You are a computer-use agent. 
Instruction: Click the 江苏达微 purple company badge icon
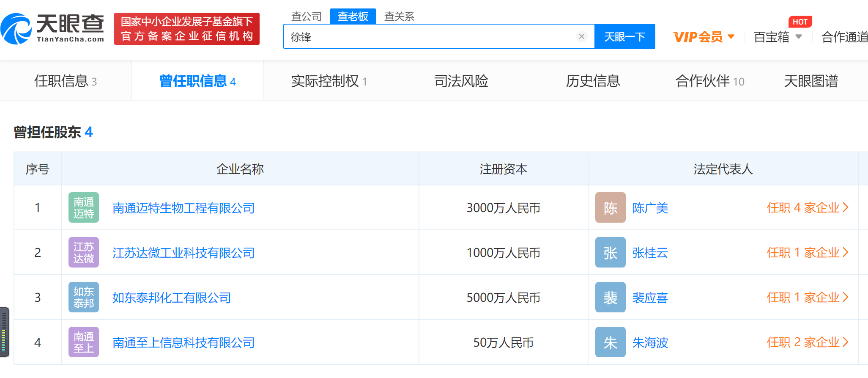[x=84, y=253]
